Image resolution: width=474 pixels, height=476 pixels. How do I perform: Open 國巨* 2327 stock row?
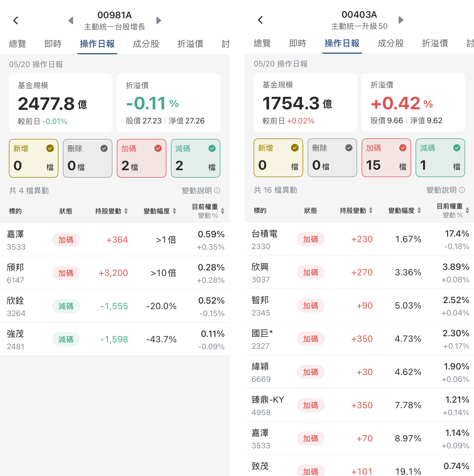coord(359,339)
